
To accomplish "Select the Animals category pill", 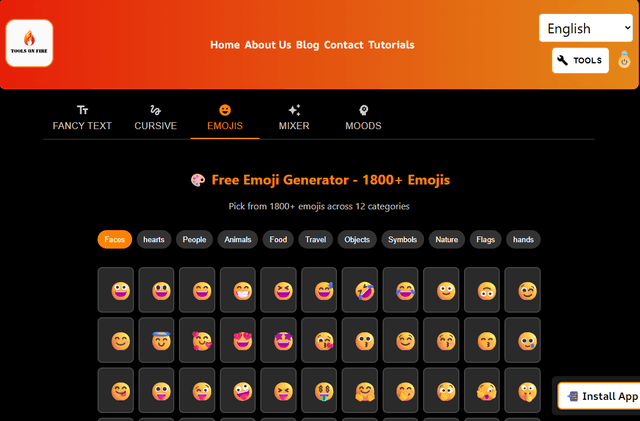I will pyautogui.click(x=237, y=239).
